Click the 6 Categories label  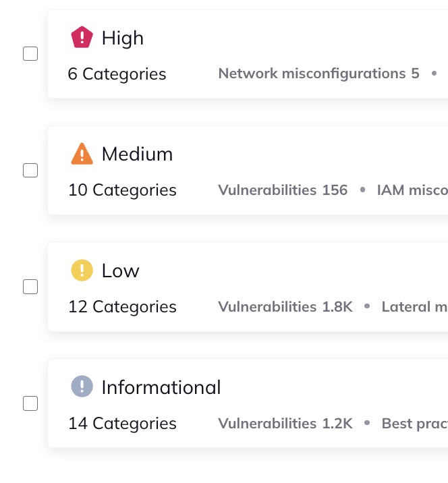117,74
